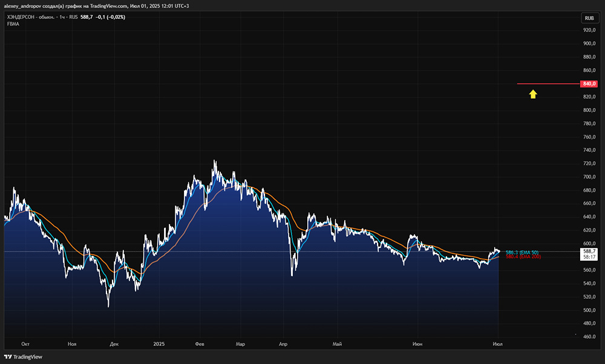Click the 660,0 price axis label
Screen dimensions: 605x364
(589, 204)
